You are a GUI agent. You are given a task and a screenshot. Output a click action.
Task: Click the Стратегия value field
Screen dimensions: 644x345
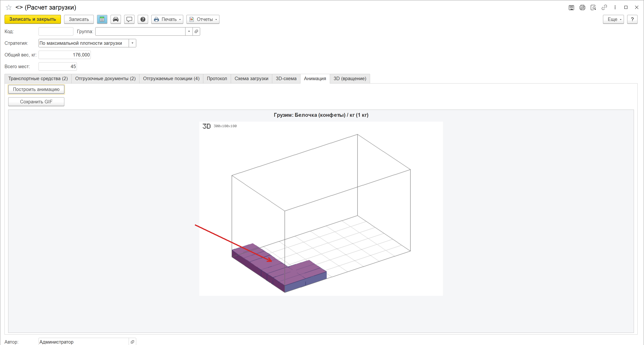tap(84, 43)
